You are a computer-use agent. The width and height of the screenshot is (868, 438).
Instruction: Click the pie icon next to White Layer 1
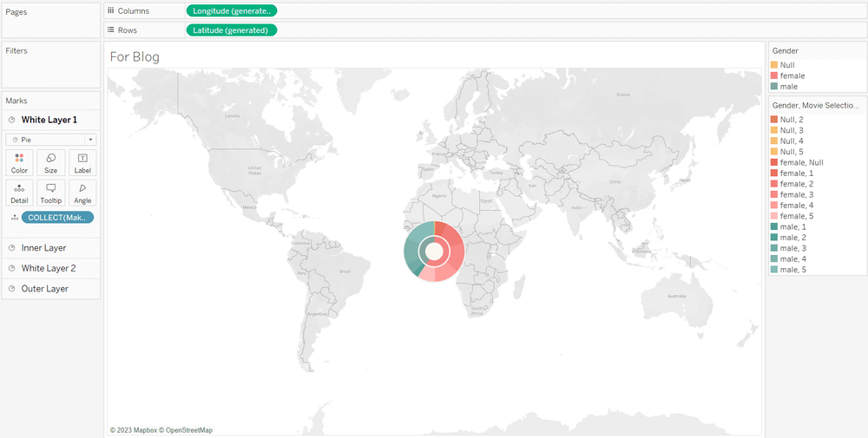pyautogui.click(x=11, y=121)
